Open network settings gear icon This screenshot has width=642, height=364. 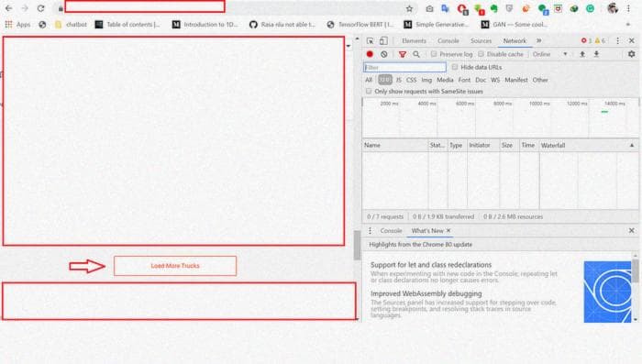(631, 54)
